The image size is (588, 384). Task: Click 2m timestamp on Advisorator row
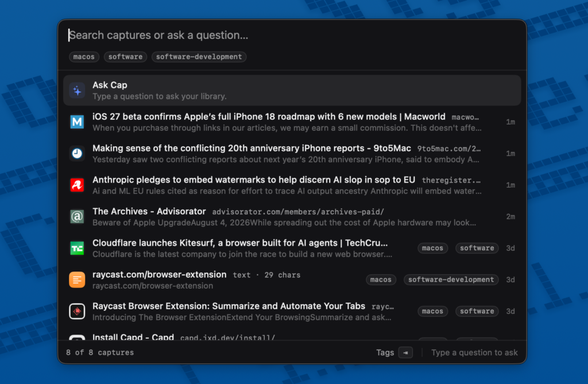point(510,216)
